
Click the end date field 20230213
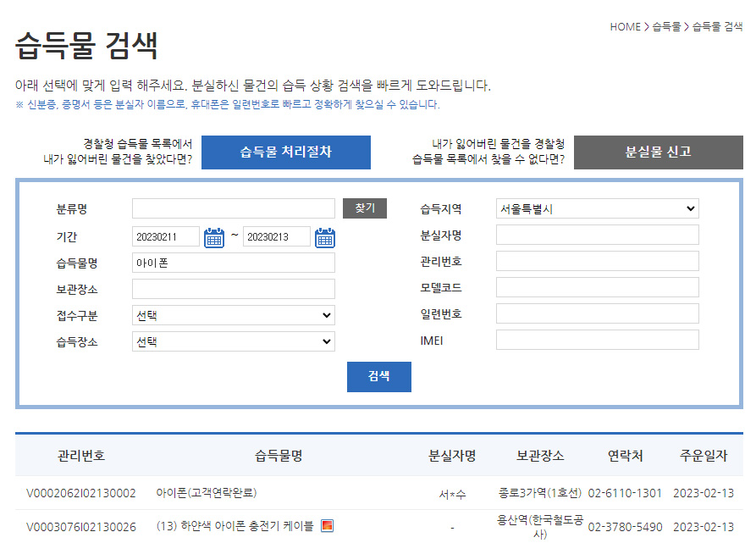(x=277, y=237)
